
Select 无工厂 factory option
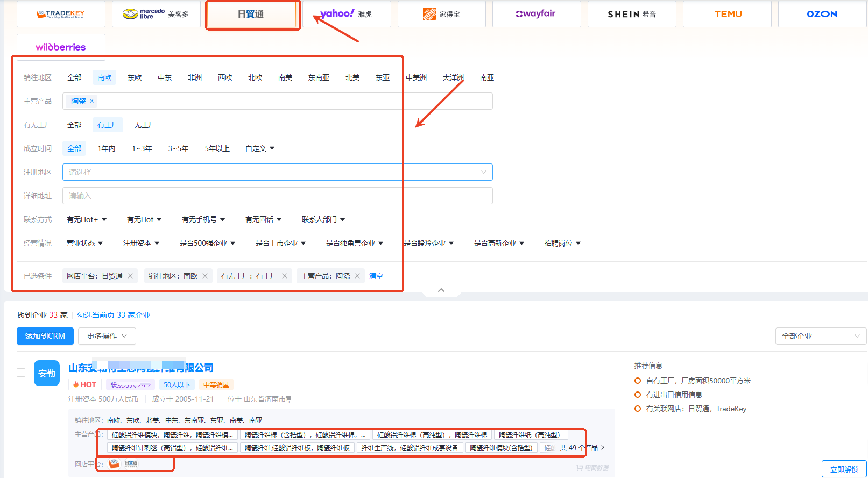click(x=145, y=125)
